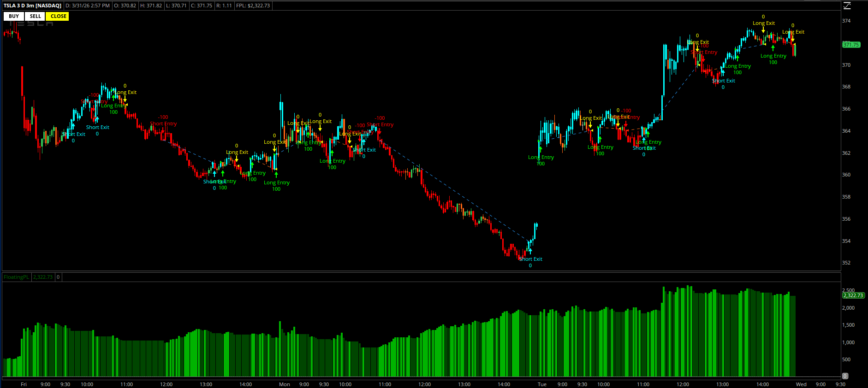The width and height of the screenshot is (868, 388).
Task: Click the 374 level on price axis
Action: click(x=846, y=21)
